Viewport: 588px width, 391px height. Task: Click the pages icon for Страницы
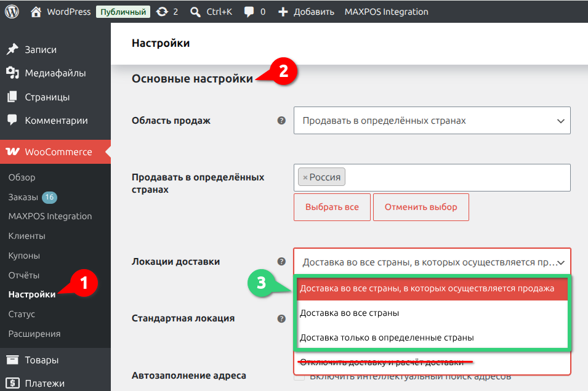pos(12,97)
